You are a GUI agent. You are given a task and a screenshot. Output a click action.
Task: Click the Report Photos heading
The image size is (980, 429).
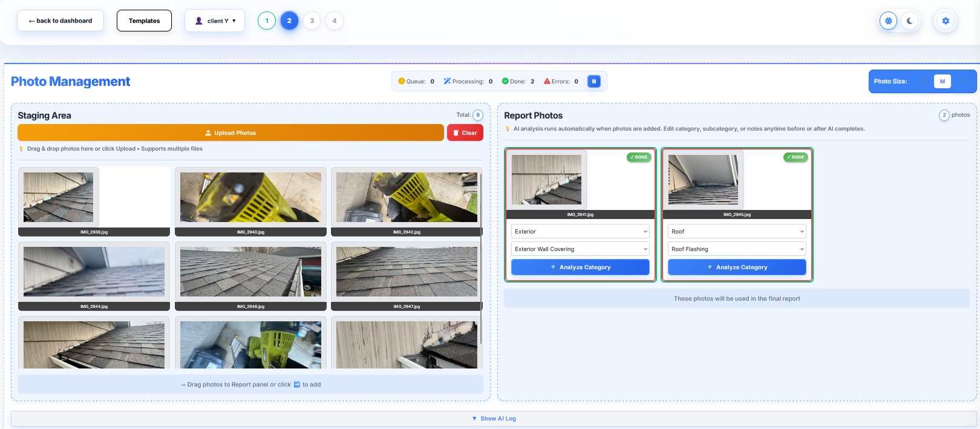pos(533,116)
